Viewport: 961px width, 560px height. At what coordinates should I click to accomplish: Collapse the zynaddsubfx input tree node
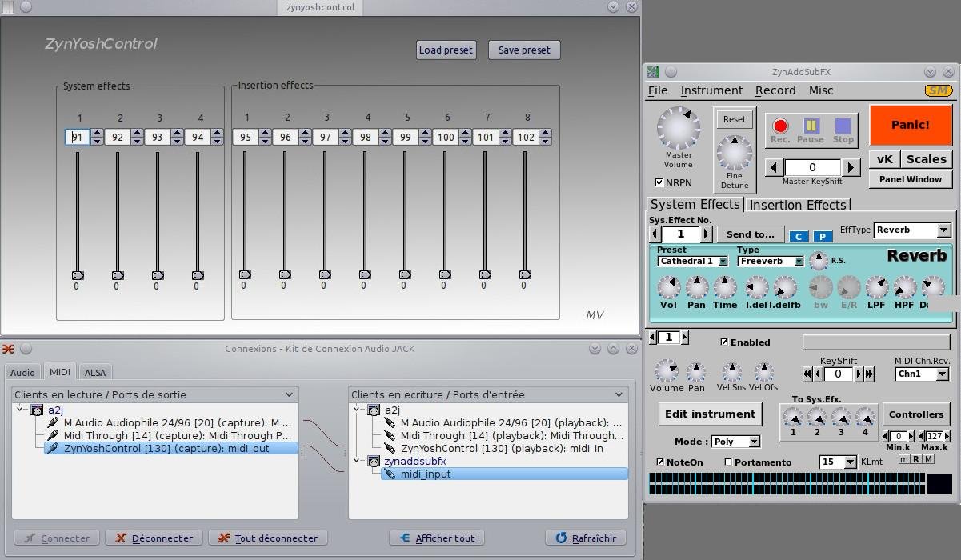(x=357, y=461)
